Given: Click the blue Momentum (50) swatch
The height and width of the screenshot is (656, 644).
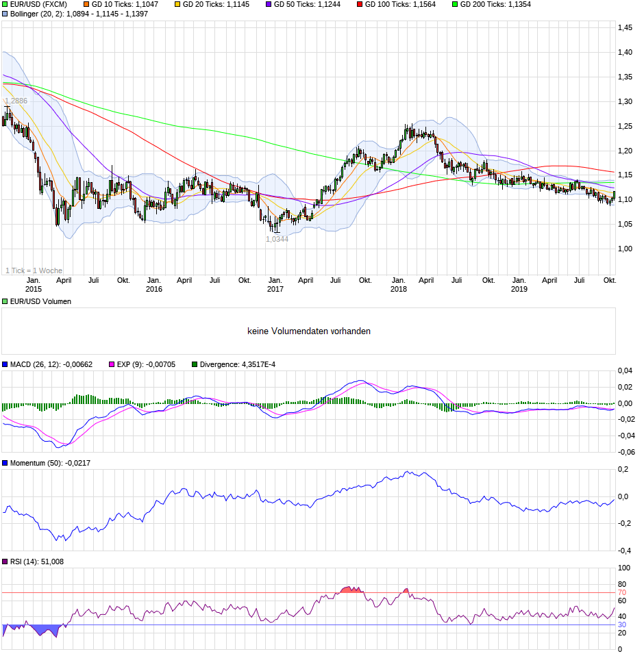Looking at the screenshot, I should pyautogui.click(x=5, y=463).
